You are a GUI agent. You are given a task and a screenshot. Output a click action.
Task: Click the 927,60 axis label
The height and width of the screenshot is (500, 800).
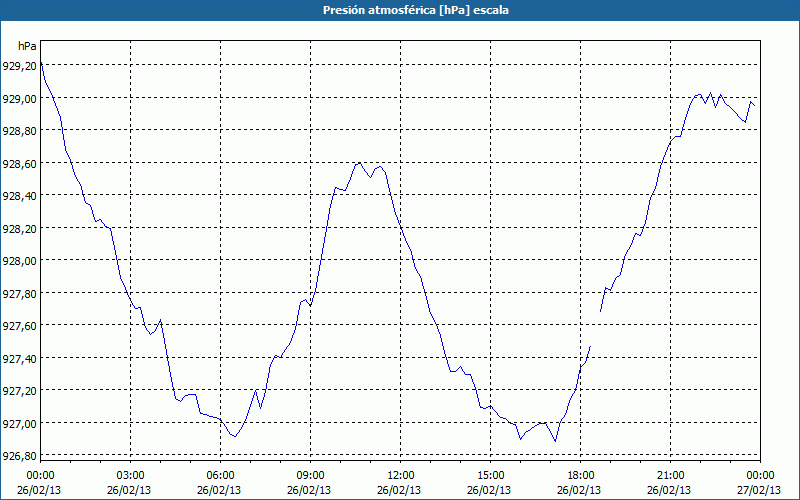[19, 326]
